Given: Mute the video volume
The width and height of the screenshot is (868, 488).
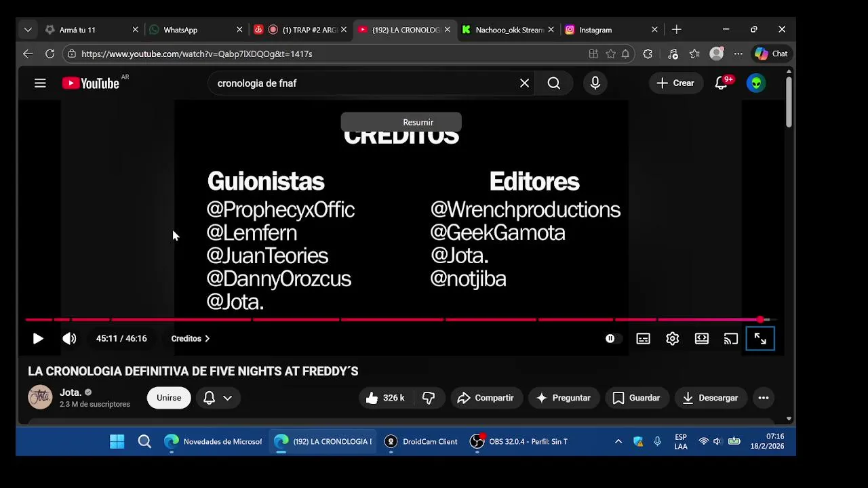Looking at the screenshot, I should point(69,338).
